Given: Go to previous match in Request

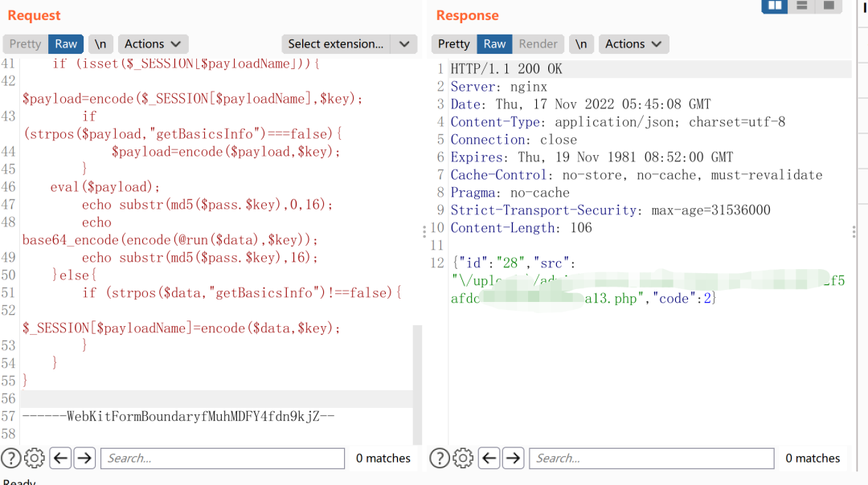Looking at the screenshot, I should click(x=60, y=458).
